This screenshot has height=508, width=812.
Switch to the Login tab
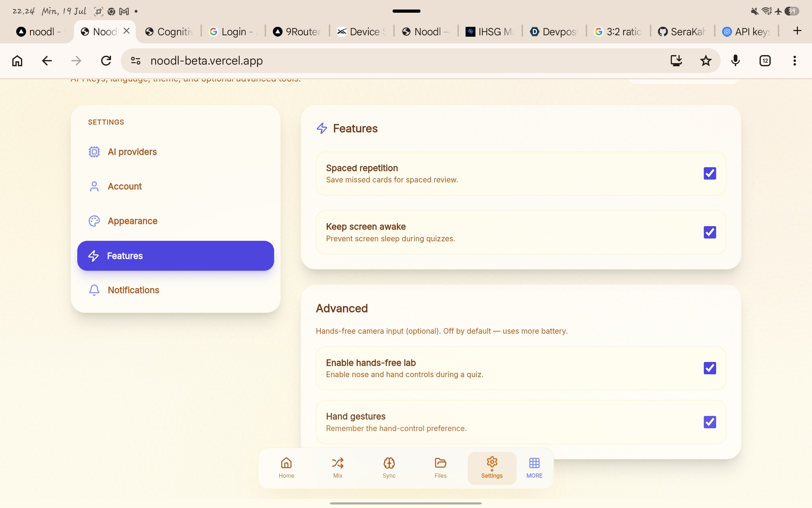(x=233, y=32)
